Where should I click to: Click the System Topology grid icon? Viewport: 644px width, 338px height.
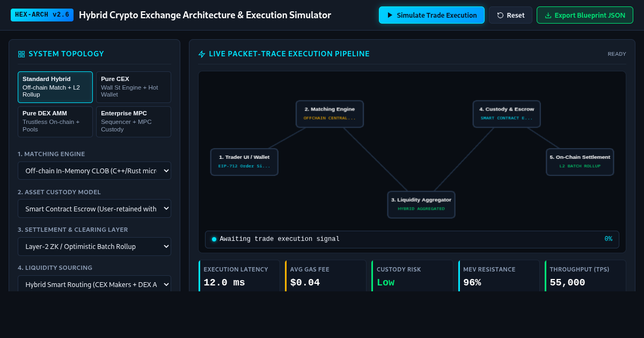tap(21, 54)
